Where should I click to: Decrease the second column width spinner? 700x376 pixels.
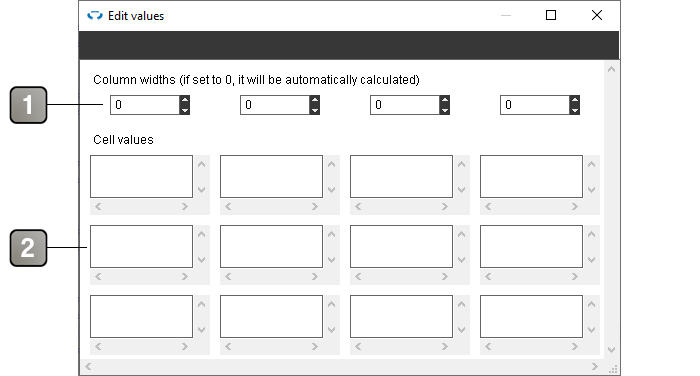314,110
